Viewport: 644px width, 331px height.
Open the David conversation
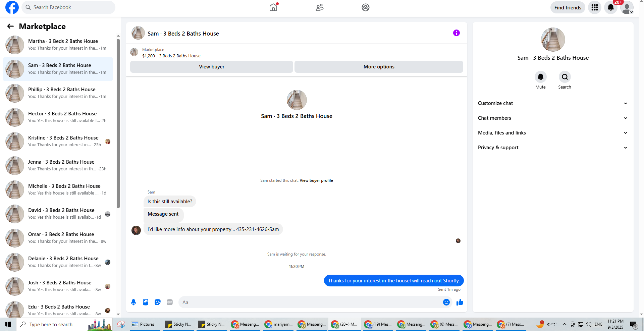click(58, 214)
